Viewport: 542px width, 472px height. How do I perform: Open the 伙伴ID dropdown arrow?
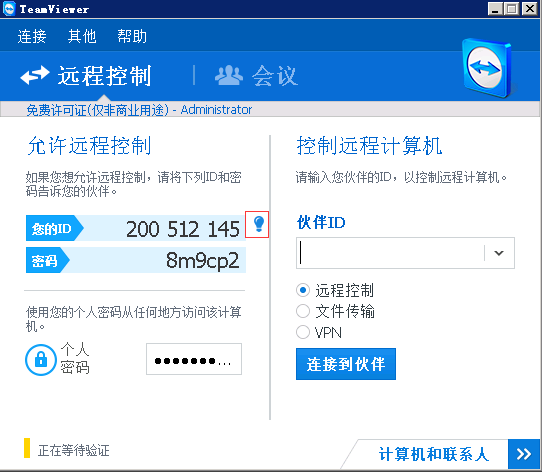tap(499, 253)
